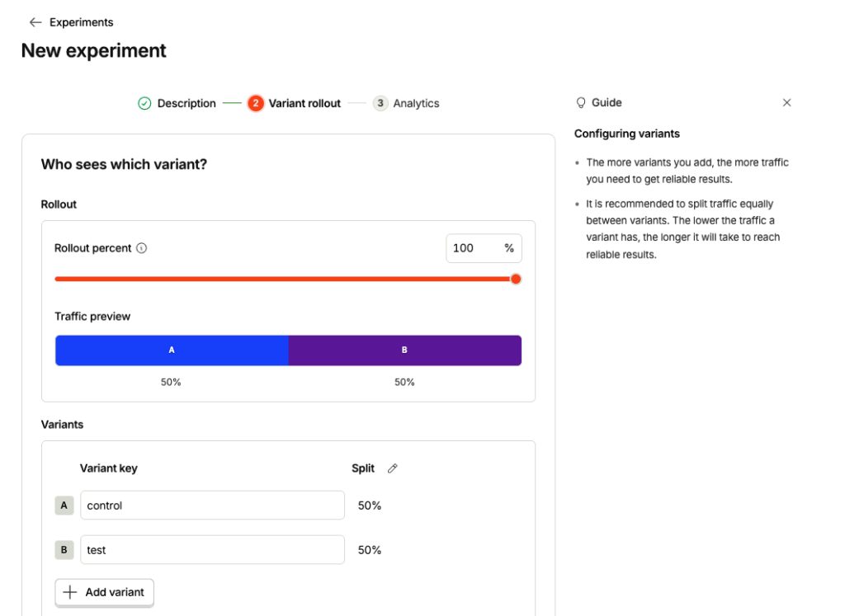This screenshot has width=845, height=616.
Task: Click the Experiments back link
Action: [71, 22]
